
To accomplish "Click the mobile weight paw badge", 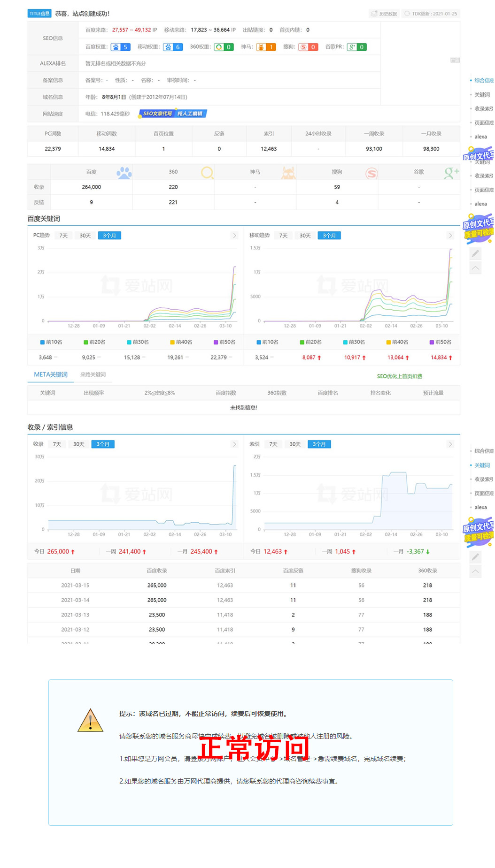I will [168, 47].
